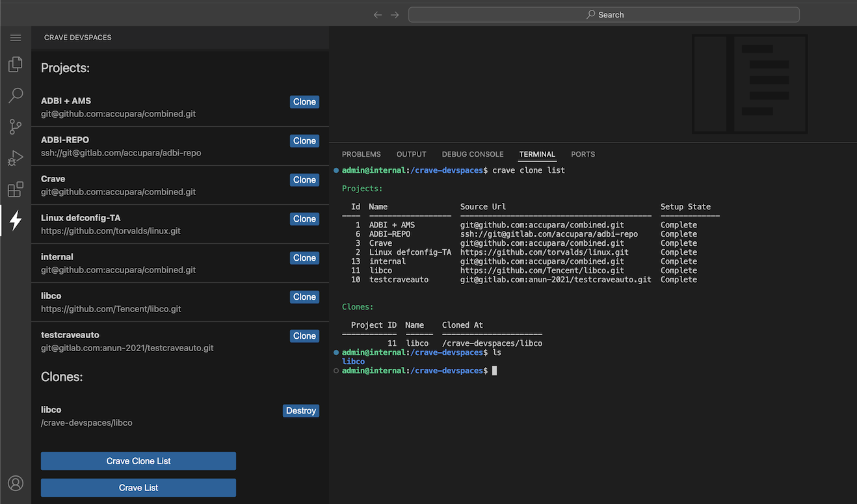Click git@gitlab.com:anun-2021/testcraveauto.git in sidebar

coord(127,348)
